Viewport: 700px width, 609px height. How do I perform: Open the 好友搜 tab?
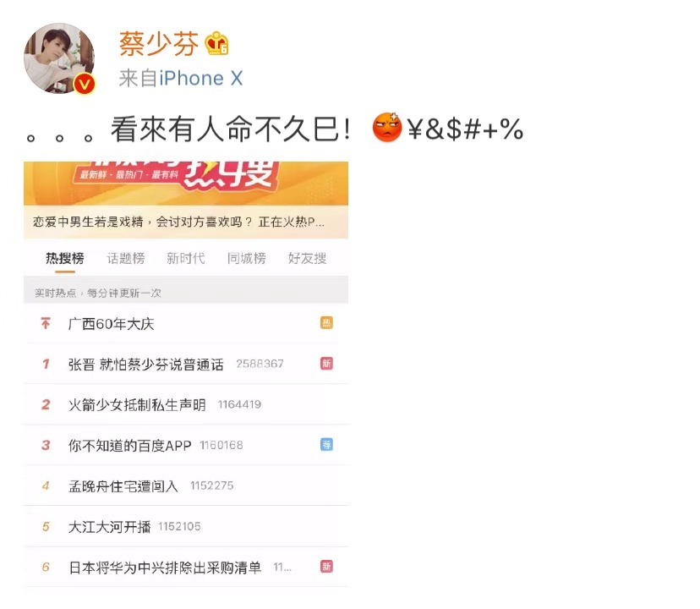[x=307, y=258]
